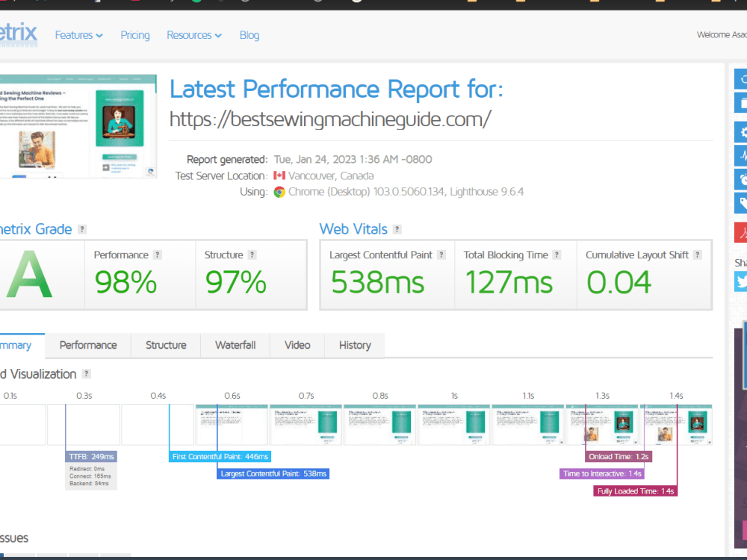Select the 1.3s filmstrip frame
Image resolution: width=747 pixels, height=560 pixels.
pyautogui.click(x=601, y=425)
